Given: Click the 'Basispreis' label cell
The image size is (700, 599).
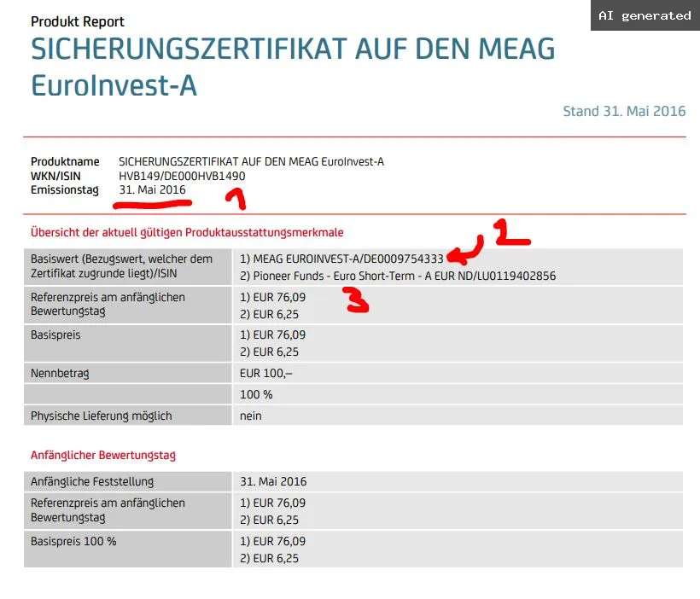Looking at the screenshot, I should 128,343.
